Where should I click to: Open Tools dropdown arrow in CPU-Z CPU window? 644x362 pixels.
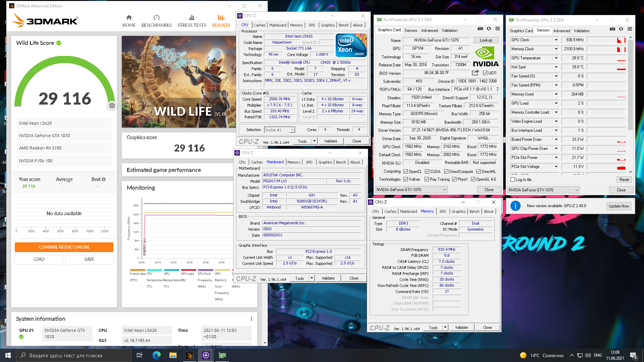[x=314, y=141]
